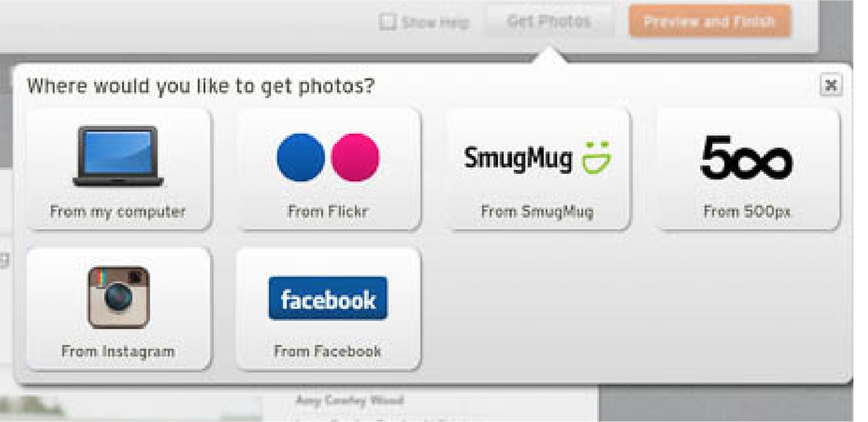Click the blue facebook logo
This screenshot has width=868, height=422.
pyautogui.click(x=328, y=298)
